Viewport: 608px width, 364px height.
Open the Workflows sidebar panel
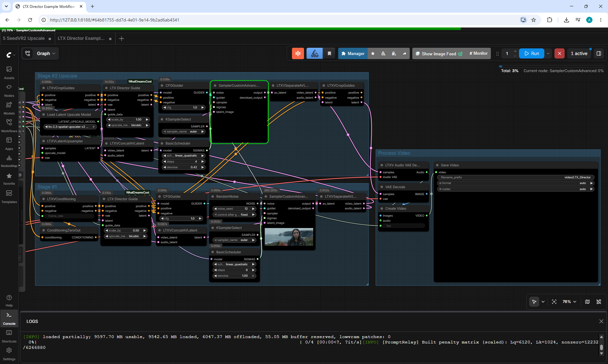coord(9,126)
